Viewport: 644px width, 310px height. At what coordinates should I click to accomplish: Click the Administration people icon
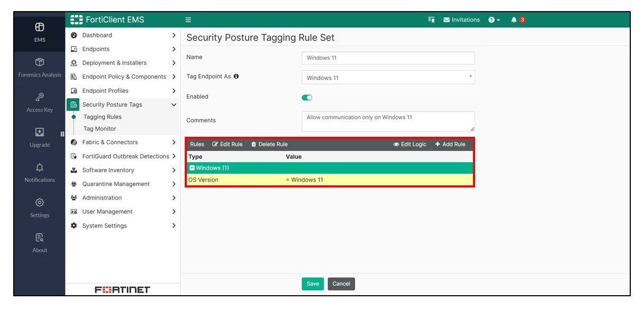74,198
